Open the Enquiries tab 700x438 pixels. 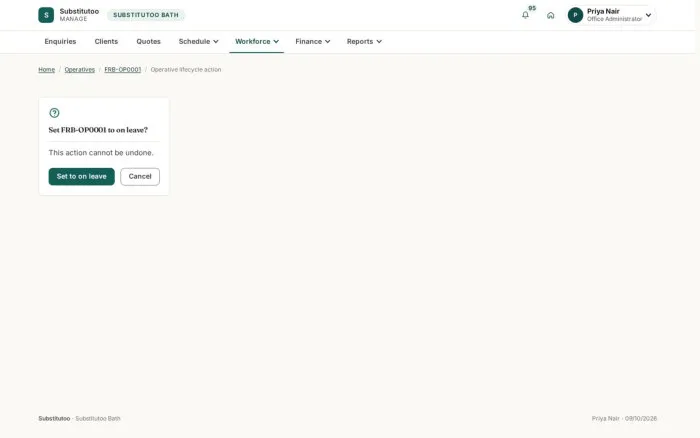(x=60, y=42)
